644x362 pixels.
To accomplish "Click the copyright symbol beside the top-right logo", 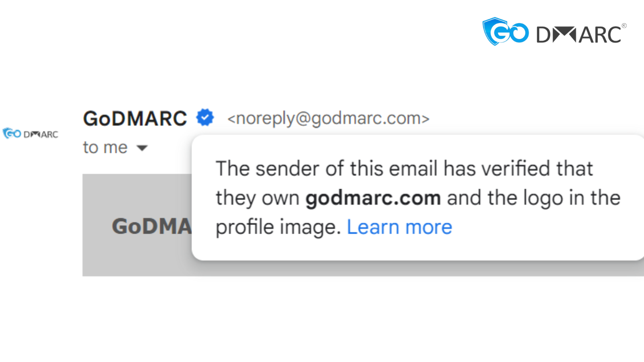I will (x=624, y=26).
